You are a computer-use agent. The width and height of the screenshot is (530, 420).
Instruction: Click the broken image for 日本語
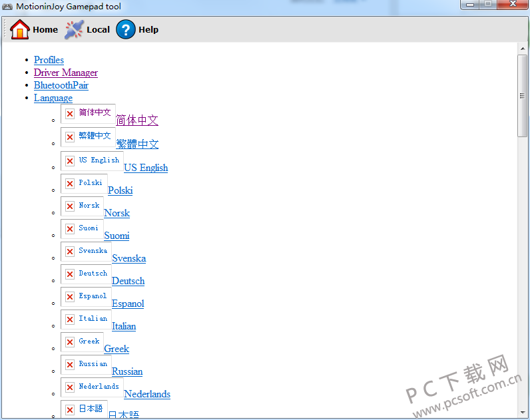coord(84,409)
